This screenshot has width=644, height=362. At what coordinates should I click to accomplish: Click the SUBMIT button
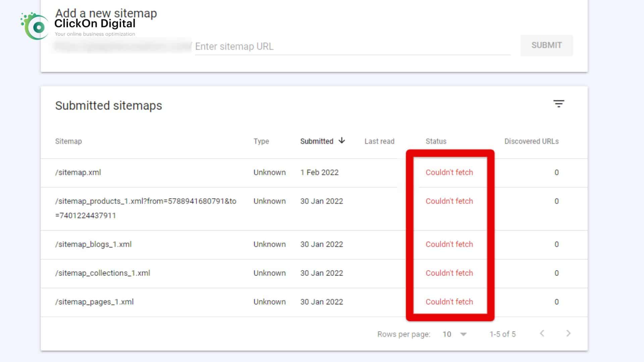coord(546,45)
